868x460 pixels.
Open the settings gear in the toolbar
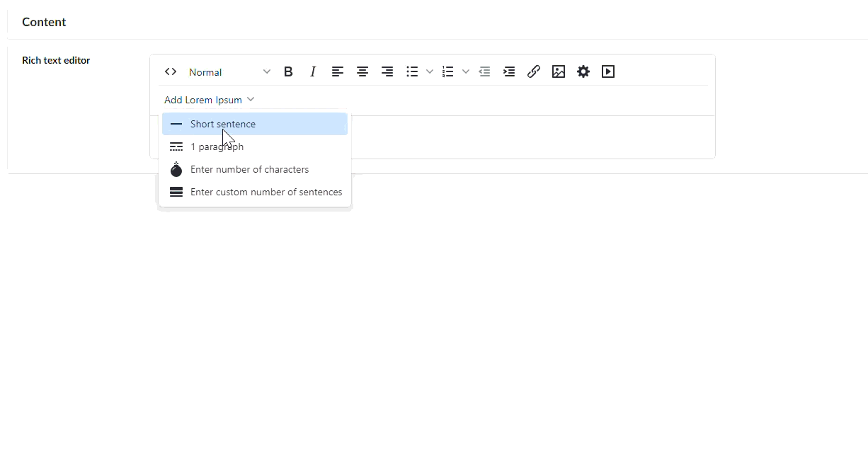coord(583,71)
